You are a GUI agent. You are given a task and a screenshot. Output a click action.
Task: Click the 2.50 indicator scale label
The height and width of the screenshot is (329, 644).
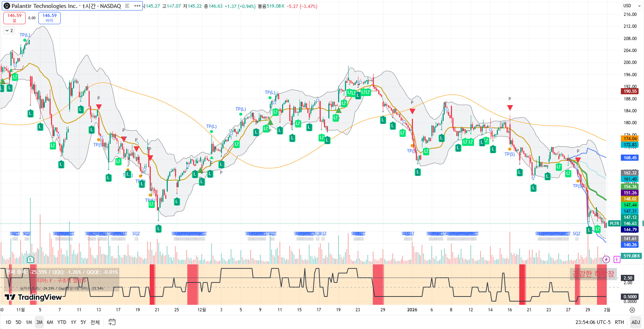click(x=628, y=278)
